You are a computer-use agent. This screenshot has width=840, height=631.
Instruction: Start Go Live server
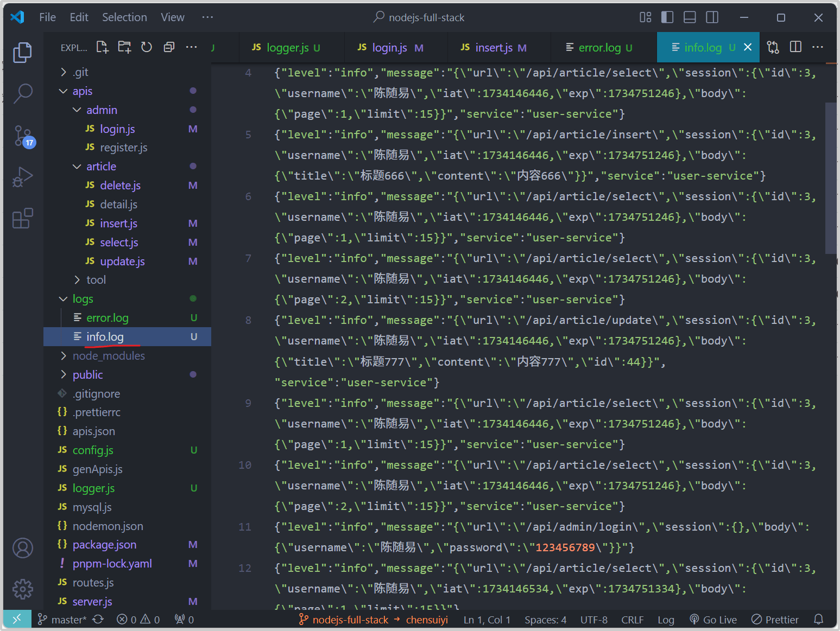(x=713, y=619)
